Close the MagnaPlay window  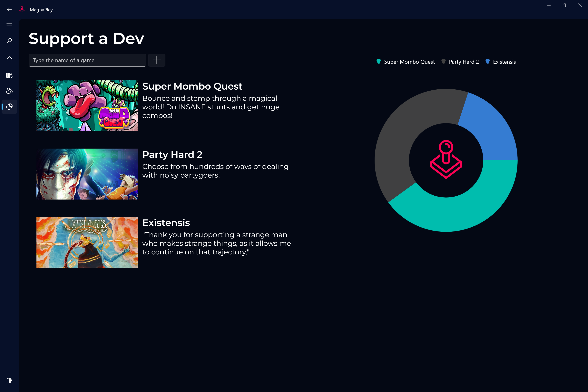coord(580,5)
